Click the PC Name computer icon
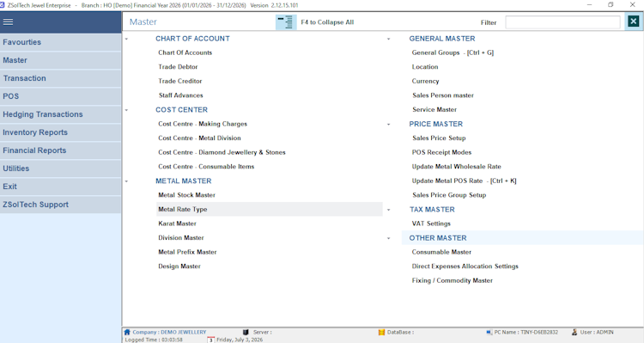Screen dimensions: 644x343 click(x=489, y=332)
